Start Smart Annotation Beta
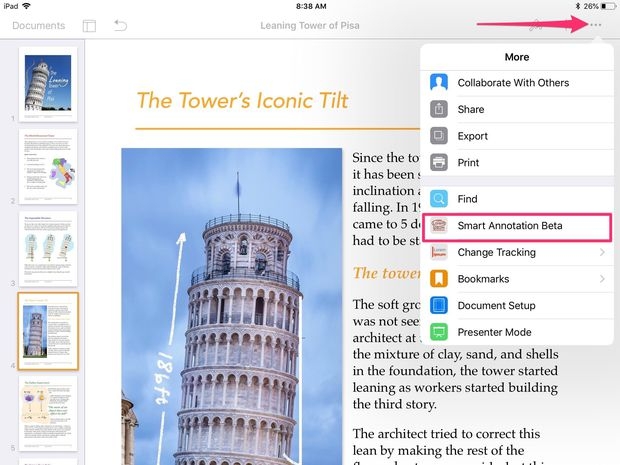Screen dimensions: 620x465 coord(517,227)
